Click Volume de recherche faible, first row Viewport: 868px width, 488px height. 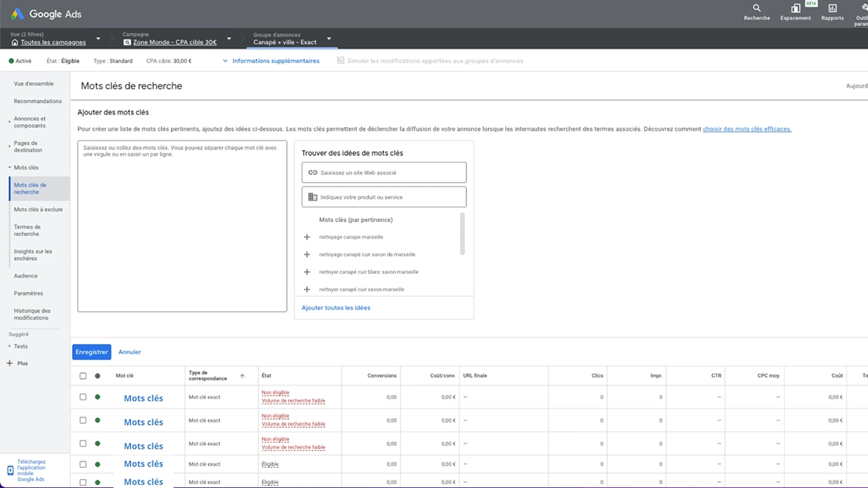click(x=294, y=400)
